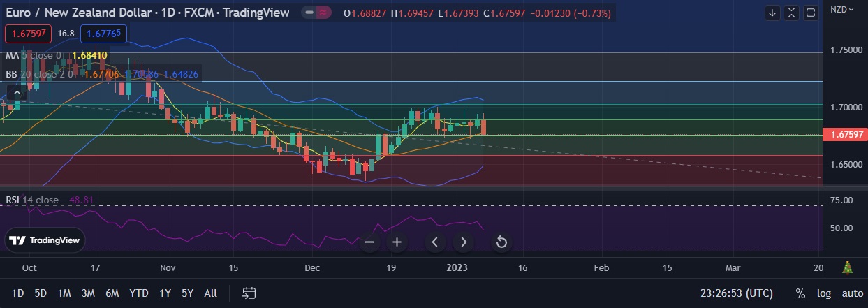Select the RSI 14 close indicator legend
The width and height of the screenshot is (868, 308).
[32, 200]
